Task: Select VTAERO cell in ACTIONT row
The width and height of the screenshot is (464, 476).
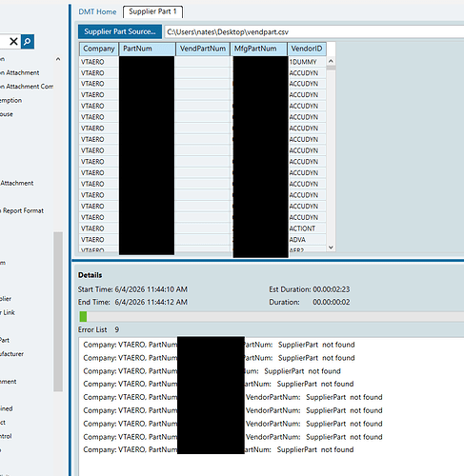Action: click(x=99, y=228)
